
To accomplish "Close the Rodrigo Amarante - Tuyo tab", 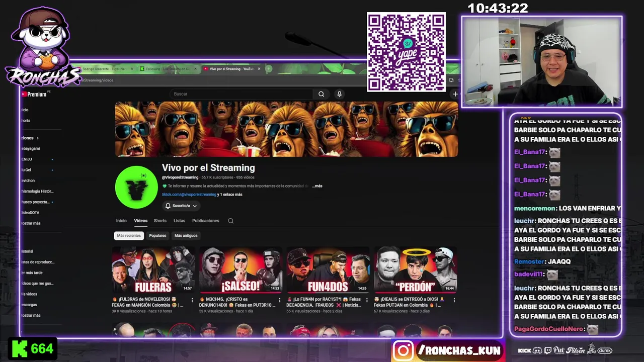I will point(132,69).
